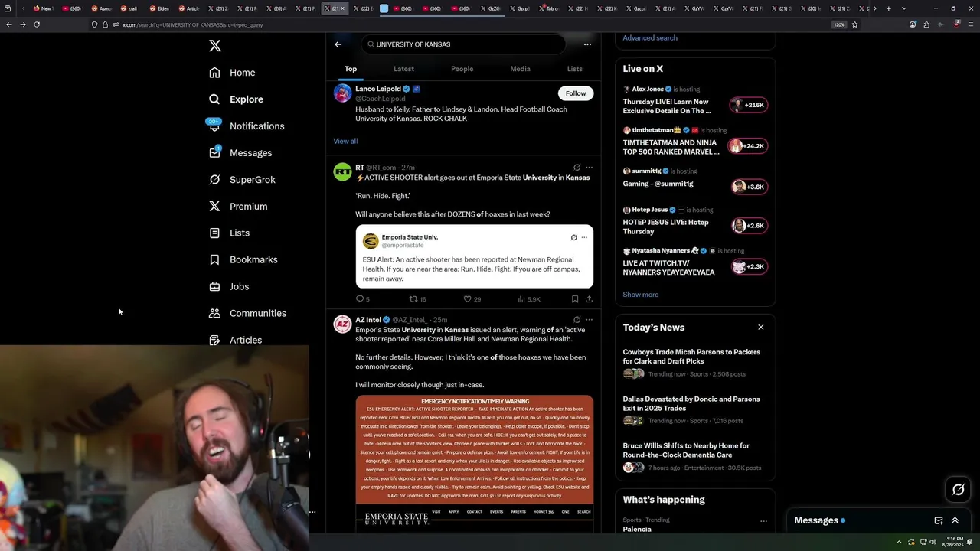
Task: Open the list all tabs dropdown
Action: click(904, 8)
